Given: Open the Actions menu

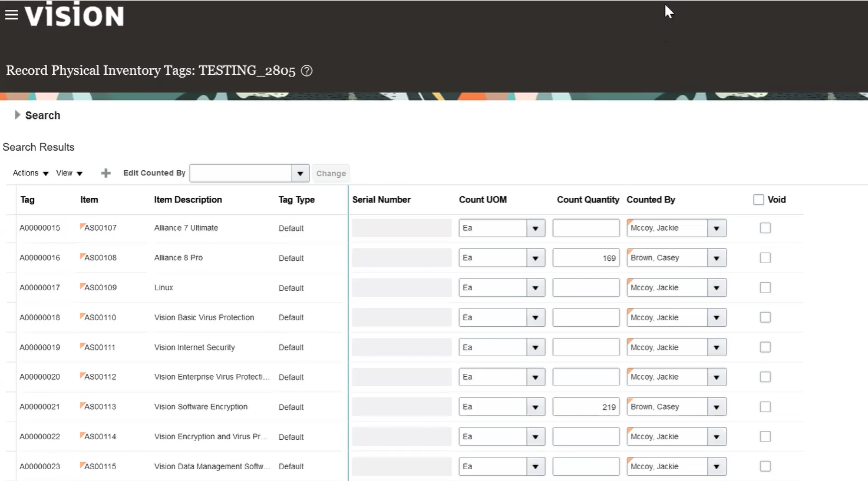Looking at the screenshot, I should pos(31,173).
